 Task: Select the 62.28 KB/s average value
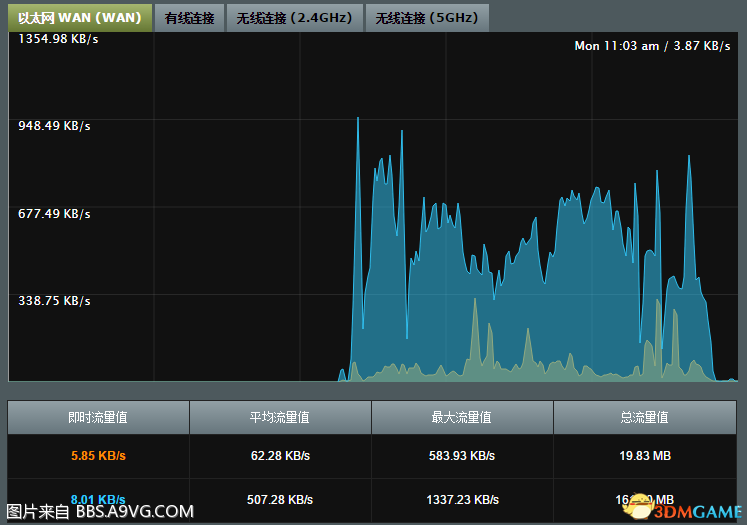coord(280,456)
